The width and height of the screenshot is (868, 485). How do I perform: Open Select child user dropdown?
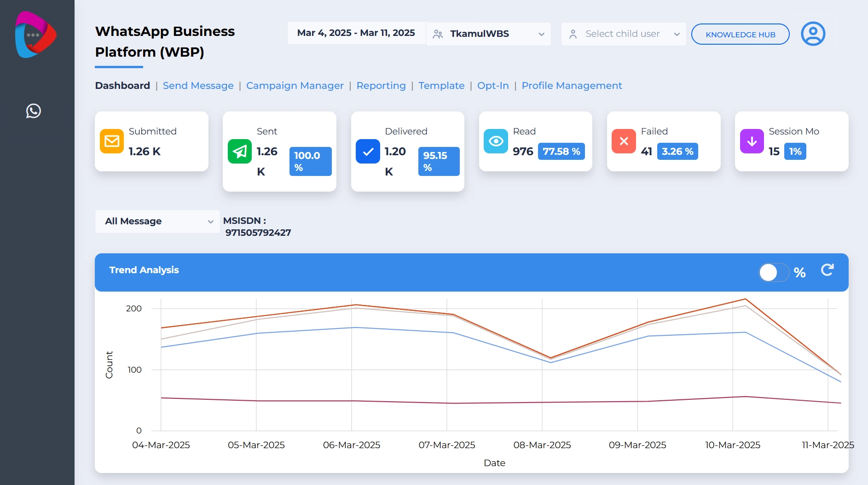tap(623, 34)
